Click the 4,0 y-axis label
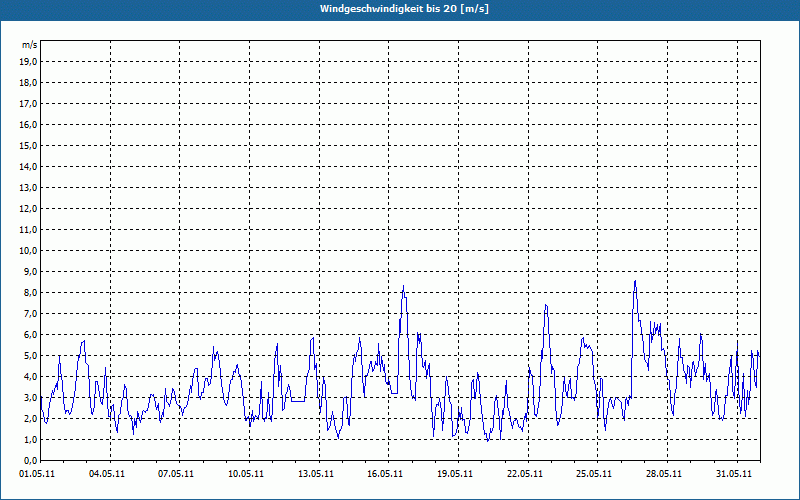This screenshot has width=800, height=500. (x=30, y=377)
